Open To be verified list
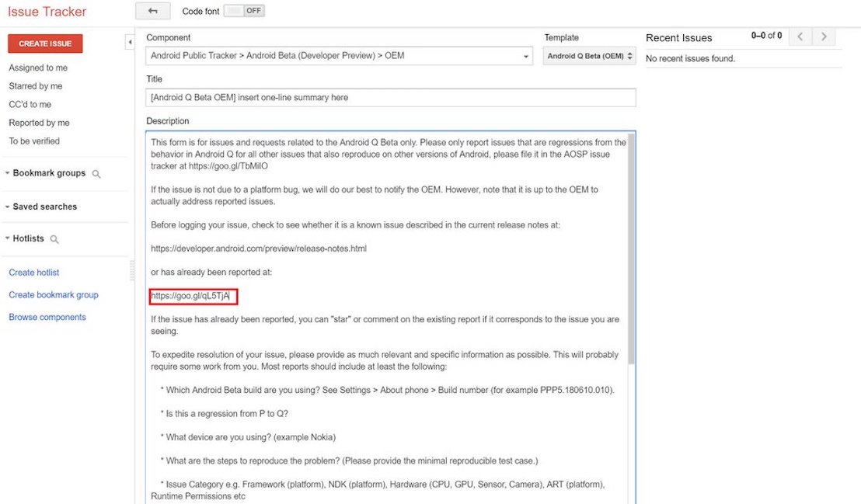The width and height of the screenshot is (861, 504). [x=34, y=141]
